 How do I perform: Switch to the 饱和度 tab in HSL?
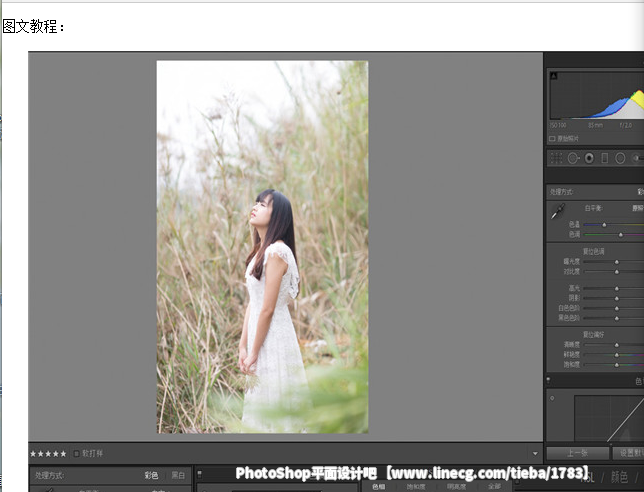coord(416,487)
